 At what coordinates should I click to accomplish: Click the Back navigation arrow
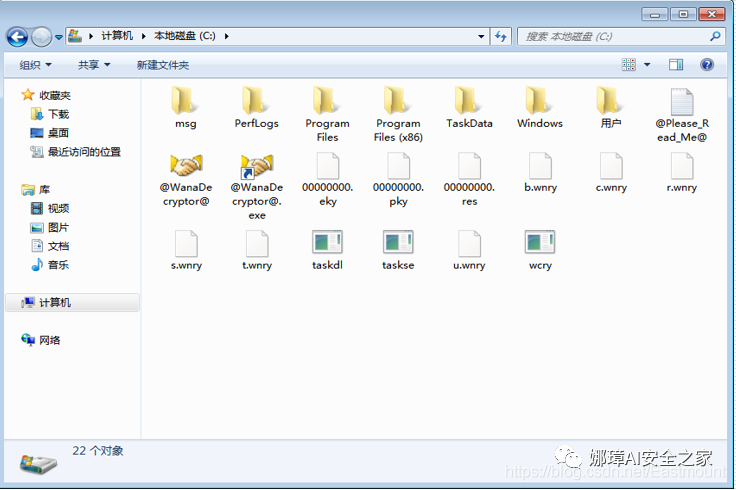pyautogui.click(x=17, y=37)
